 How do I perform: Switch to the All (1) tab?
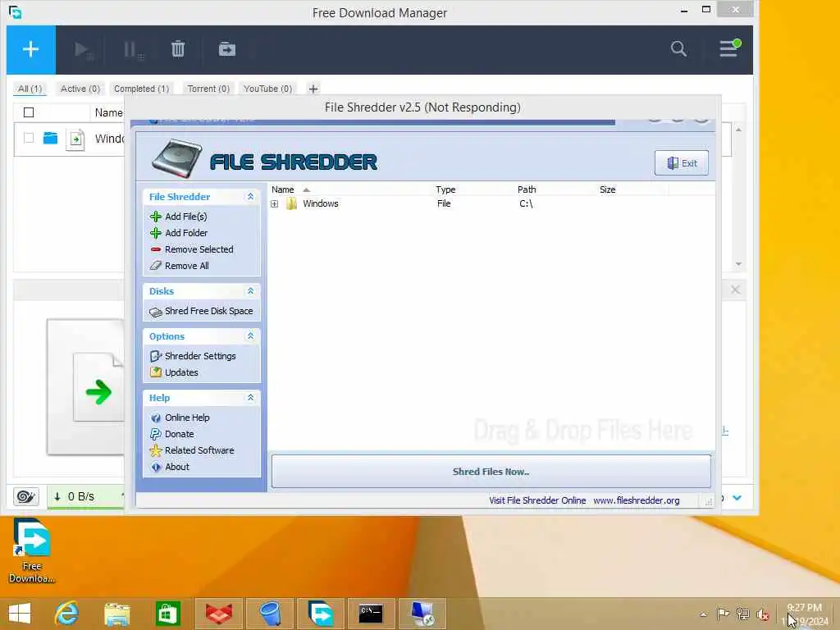(x=30, y=89)
